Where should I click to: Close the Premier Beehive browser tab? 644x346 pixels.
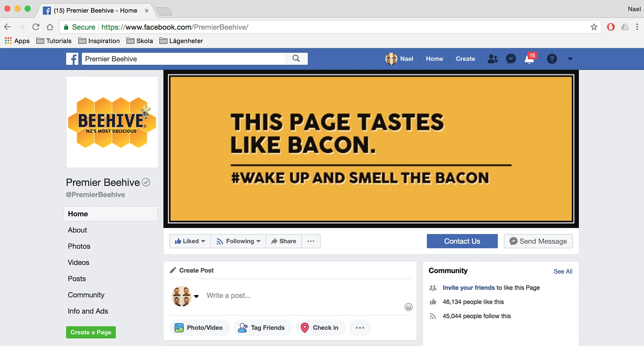(x=147, y=11)
